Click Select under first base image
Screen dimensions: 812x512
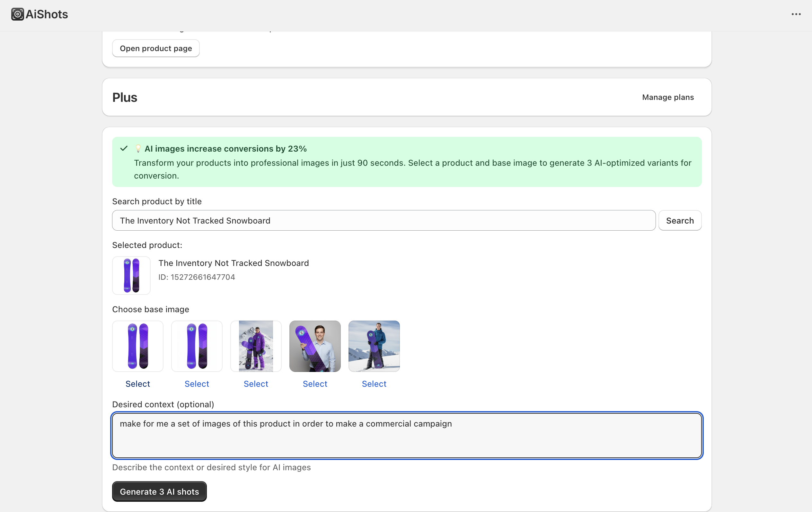point(137,384)
